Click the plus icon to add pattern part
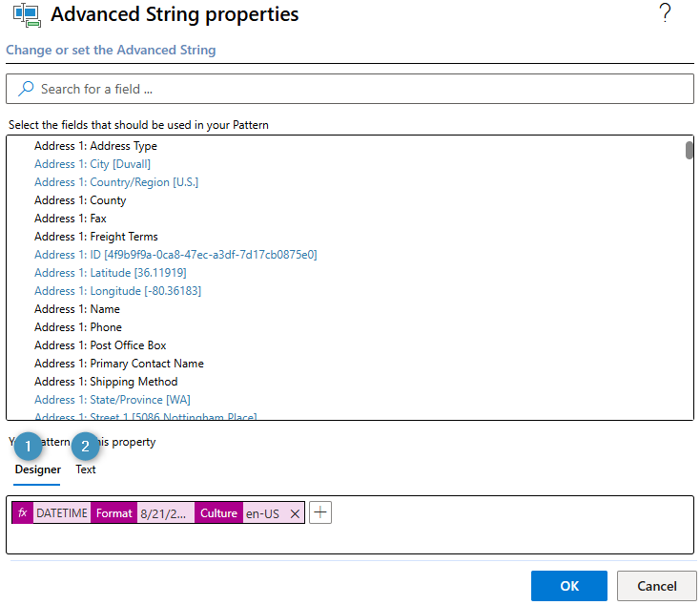700x605 pixels. [320, 513]
